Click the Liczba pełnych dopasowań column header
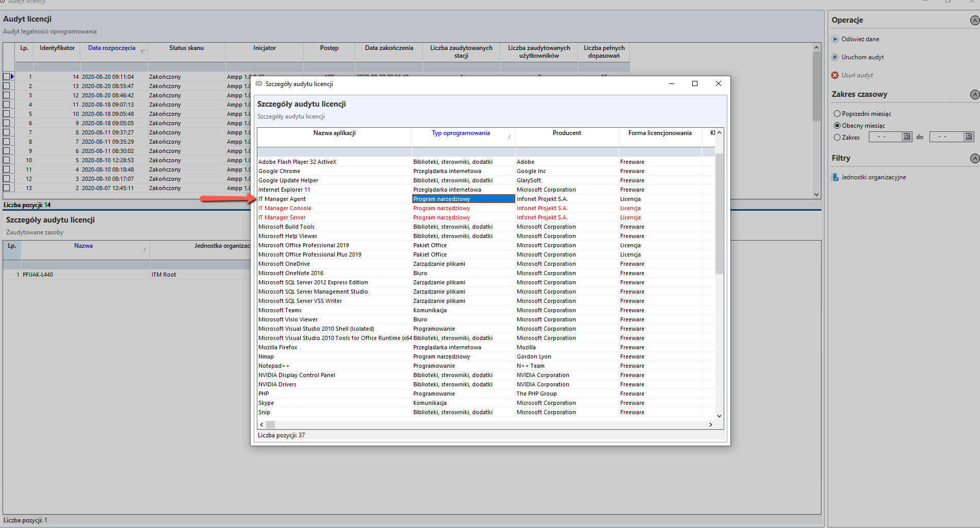Image resolution: width=980 pixels, height=528 pixels. click(x=604, y=52)
